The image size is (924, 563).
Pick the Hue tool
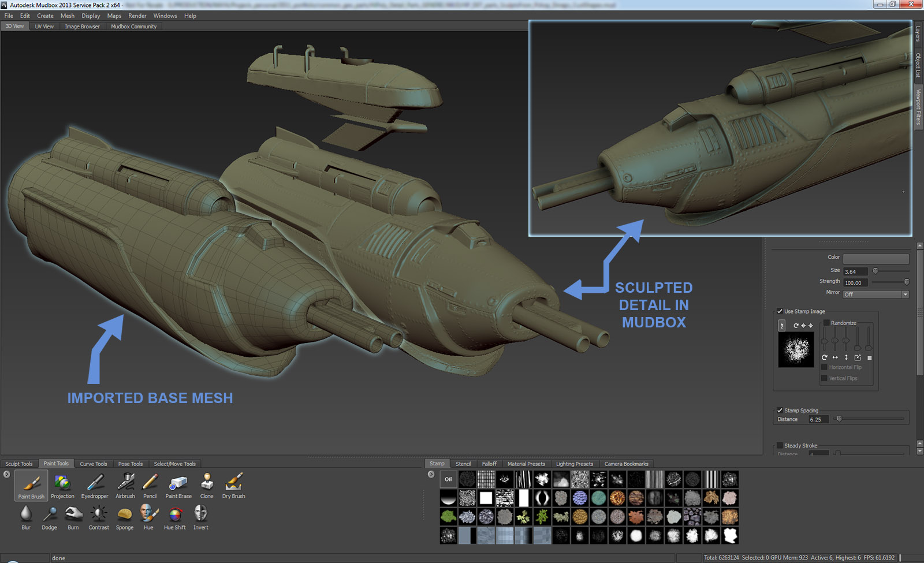(149, 517)
